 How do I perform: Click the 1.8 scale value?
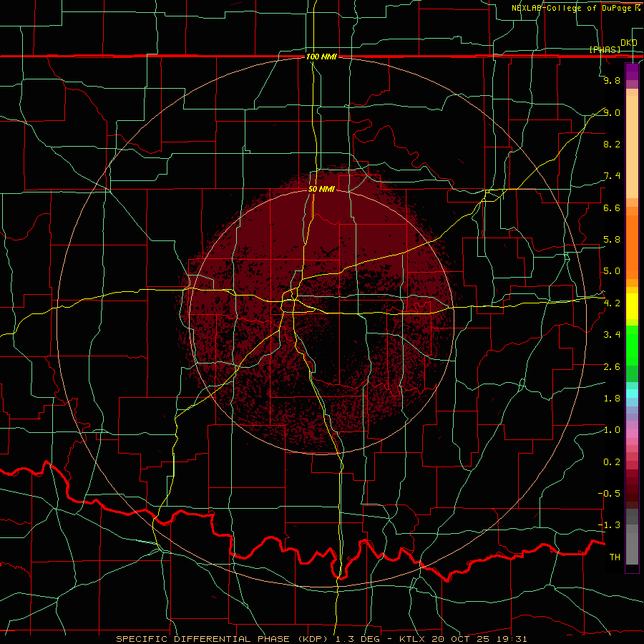point(612,399)
